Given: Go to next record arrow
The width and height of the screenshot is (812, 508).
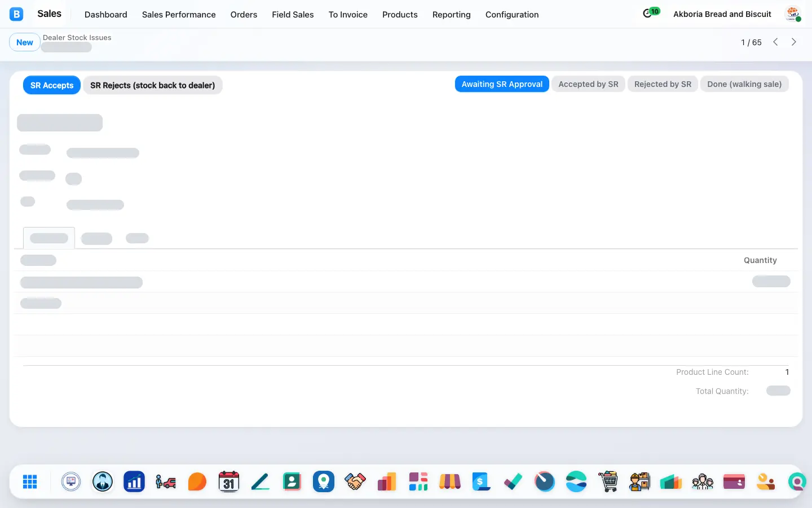Looking at the screenshot, I should (x=794, y=42).
